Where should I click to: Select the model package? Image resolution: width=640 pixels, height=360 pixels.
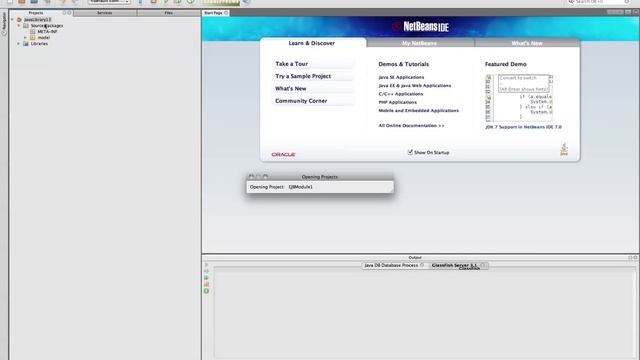click(44, 38)
